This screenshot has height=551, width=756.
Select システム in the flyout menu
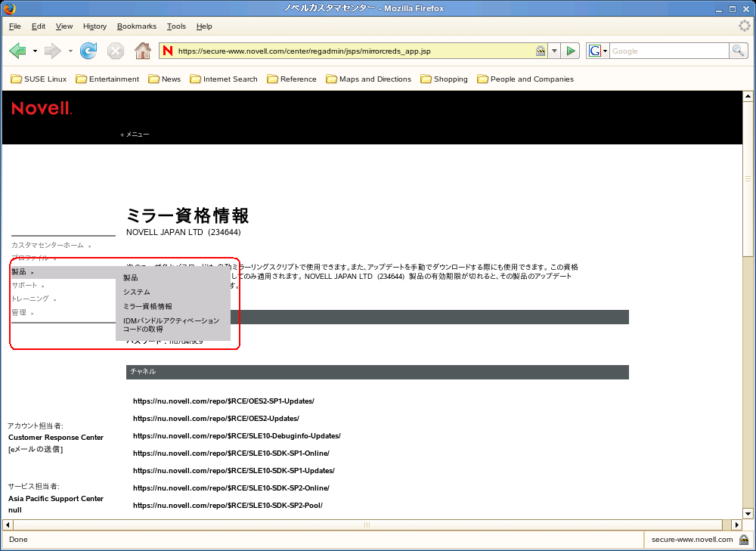click(137, 292)
